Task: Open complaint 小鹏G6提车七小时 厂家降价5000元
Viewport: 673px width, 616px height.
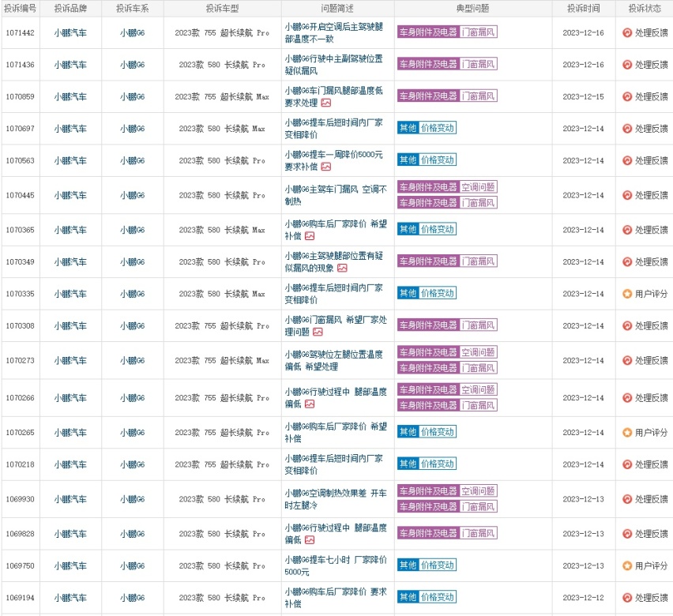Action: (336, 565)
